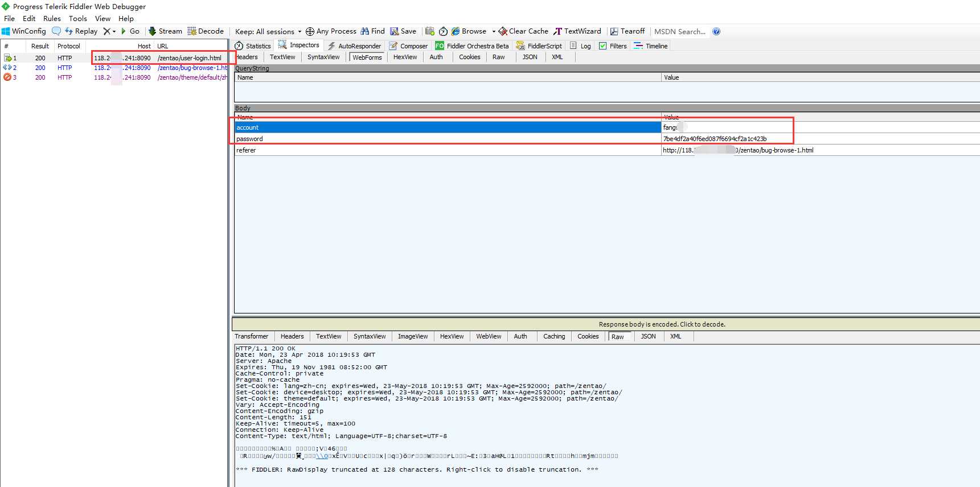This screenshot has height=487, width=980.
Task: Click Browse to launch browser
Action: [x=469, y=31]
